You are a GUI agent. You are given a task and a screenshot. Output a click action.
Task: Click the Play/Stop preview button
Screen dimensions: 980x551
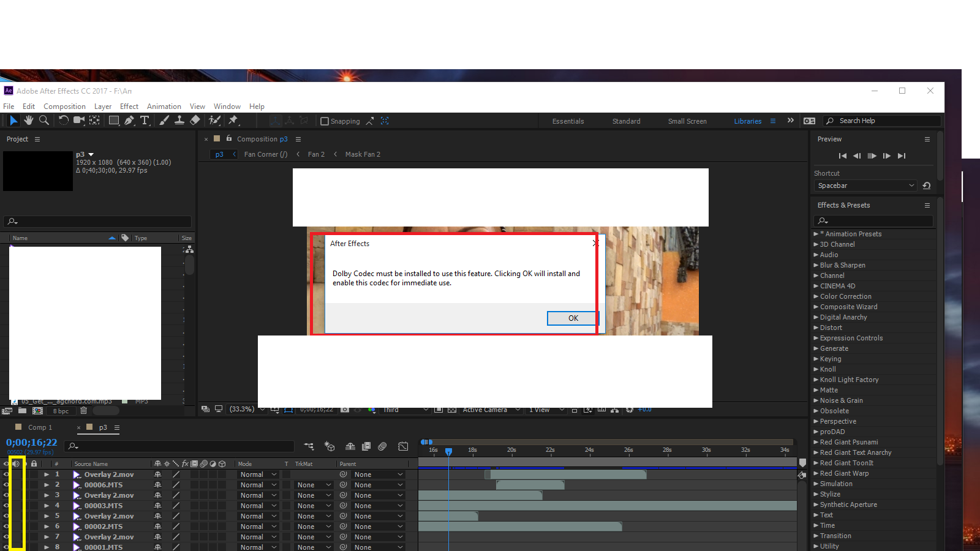[872, 156]
